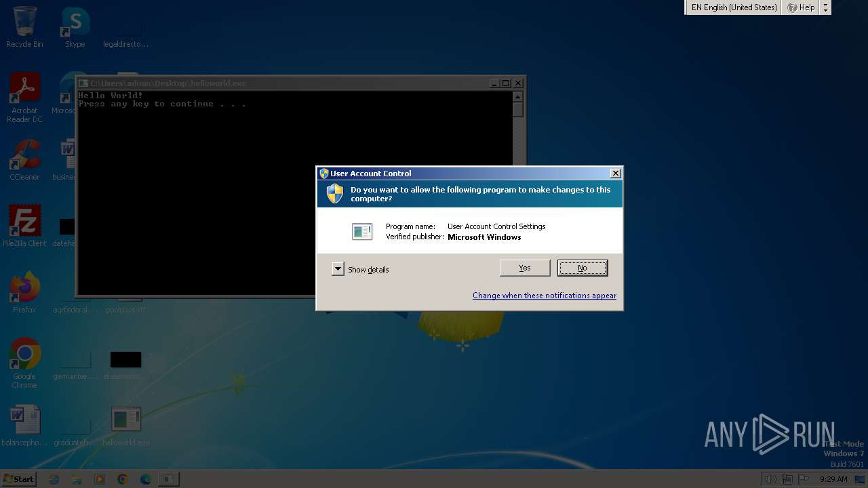The width and height of the screenshot is (868, 488).
Task: Open Windows Explorer folder taskbar icon
Action: (77, 479)
